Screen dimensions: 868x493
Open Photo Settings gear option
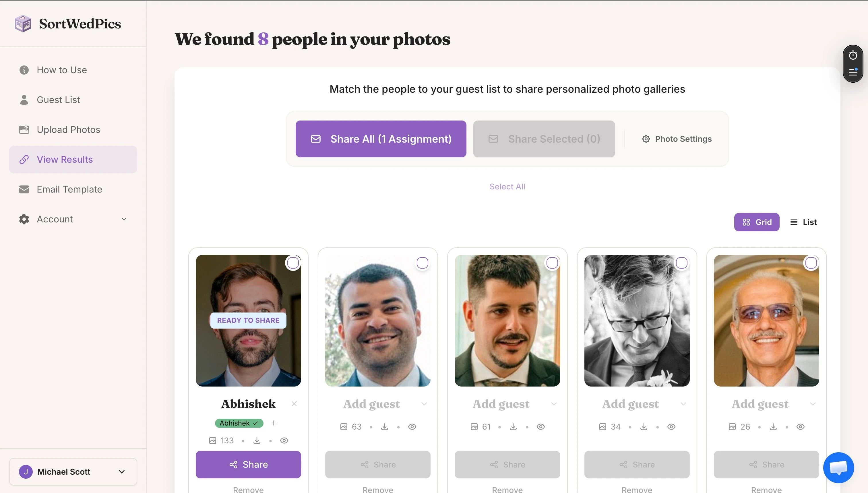coord(677,139)
